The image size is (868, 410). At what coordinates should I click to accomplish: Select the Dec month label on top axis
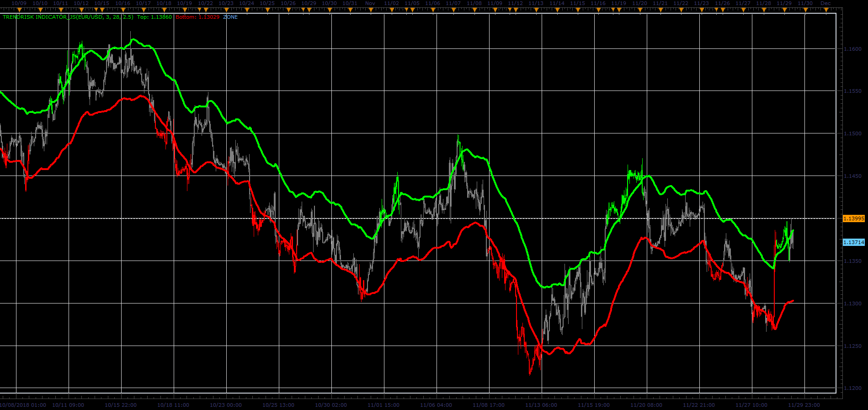[x=825, y=3]
